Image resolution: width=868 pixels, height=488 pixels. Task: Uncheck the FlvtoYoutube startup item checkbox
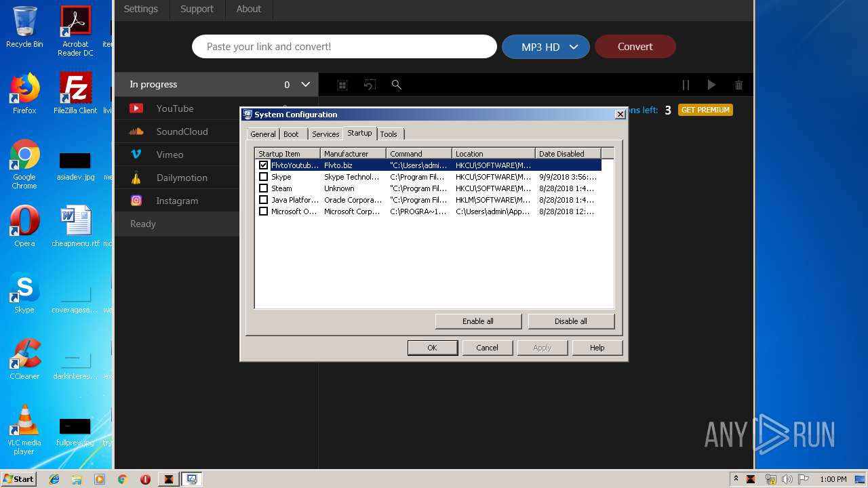point(264,165)
